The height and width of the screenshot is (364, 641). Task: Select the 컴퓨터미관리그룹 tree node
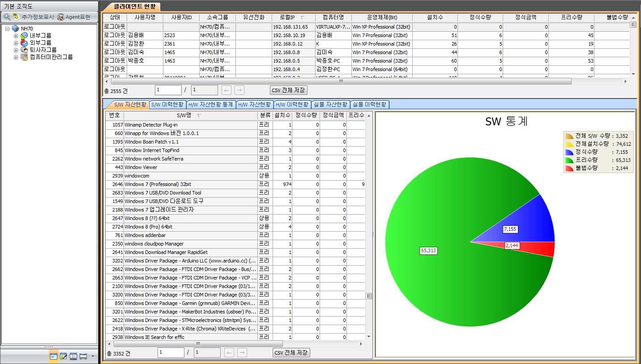pyautogui.click(x=51, y=57)
